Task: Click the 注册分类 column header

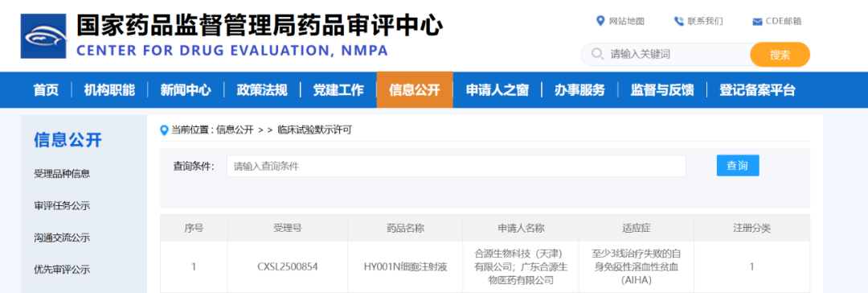Action: (x=751, y=228)
